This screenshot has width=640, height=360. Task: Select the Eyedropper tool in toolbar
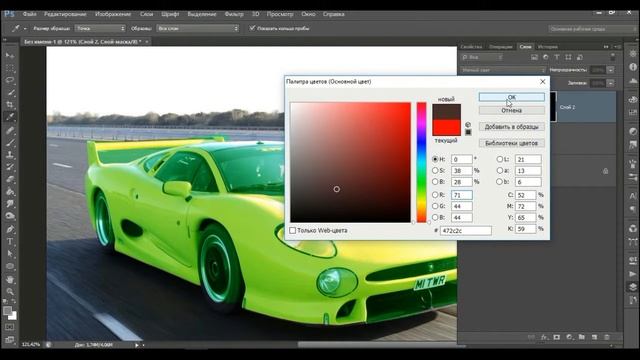(10, 117)
